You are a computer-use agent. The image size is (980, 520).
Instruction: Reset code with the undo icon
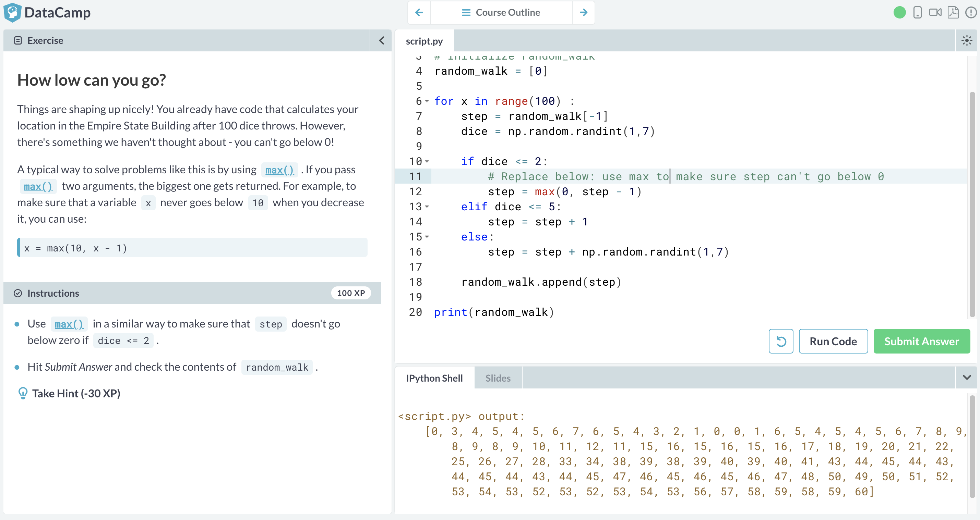[x=781, y=341]
